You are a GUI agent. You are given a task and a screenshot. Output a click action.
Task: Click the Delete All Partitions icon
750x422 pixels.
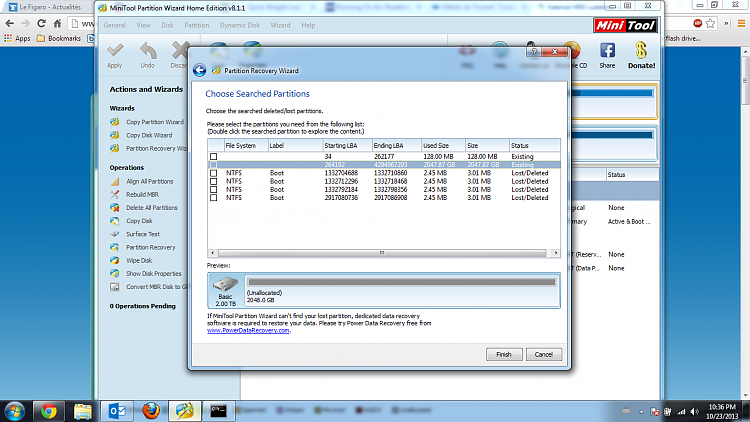coord(115,208)
